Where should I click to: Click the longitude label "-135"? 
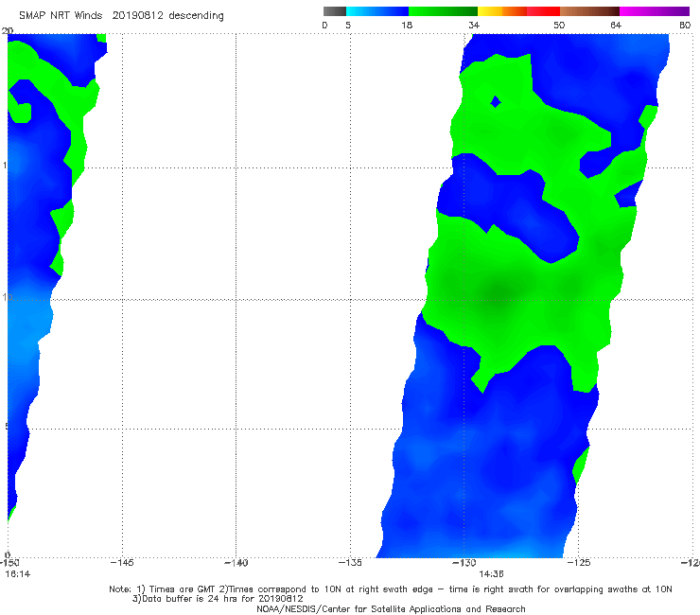coord(350,563)
